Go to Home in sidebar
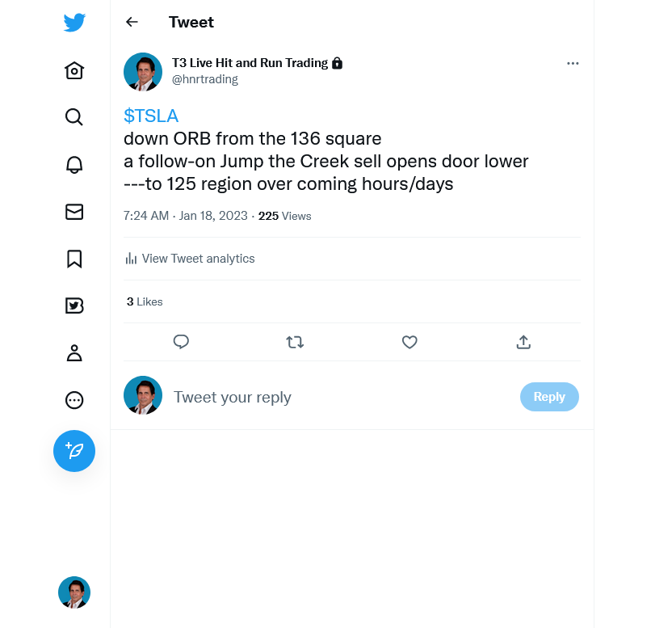 point(74,71)
